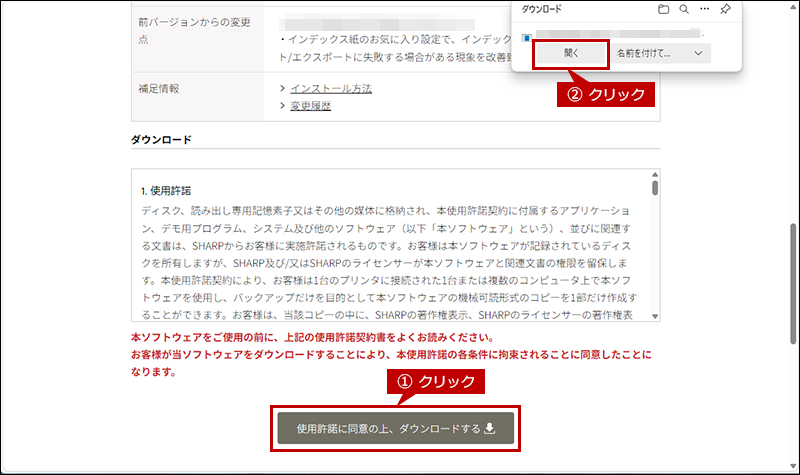Click the 名前を付けて... save-as button
This screenshot has width=800, height=475.
(645, 53)
